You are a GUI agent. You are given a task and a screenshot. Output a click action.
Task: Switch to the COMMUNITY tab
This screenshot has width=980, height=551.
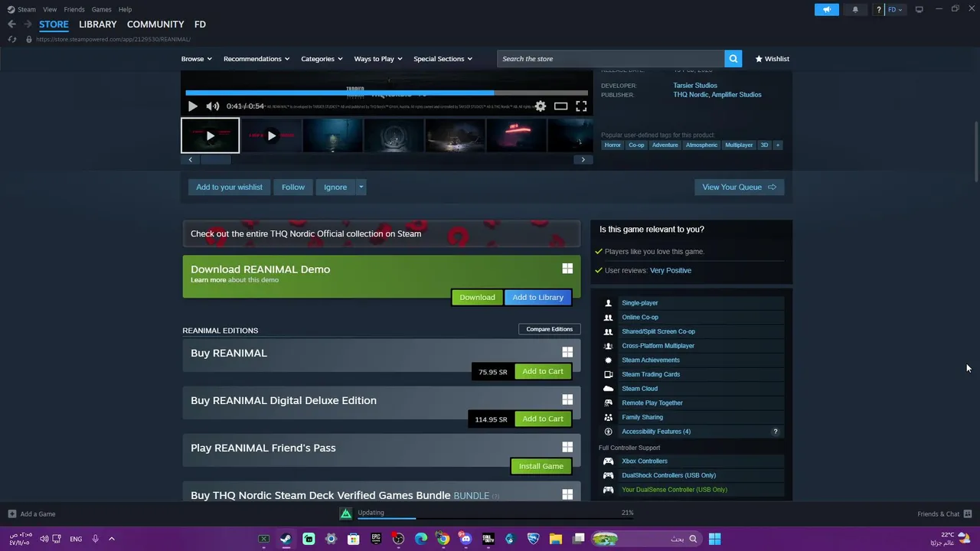(x=155, y=24)
